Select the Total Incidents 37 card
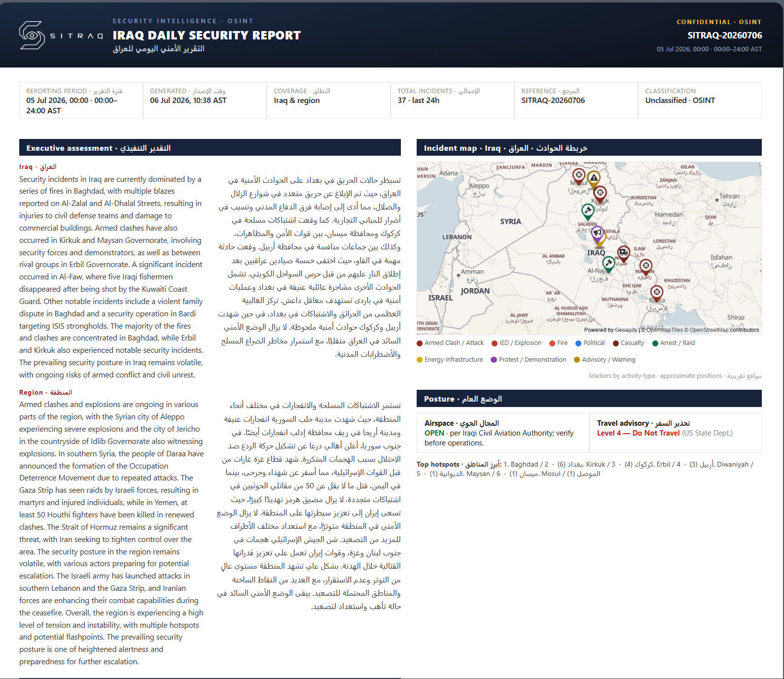 point(452,101)
